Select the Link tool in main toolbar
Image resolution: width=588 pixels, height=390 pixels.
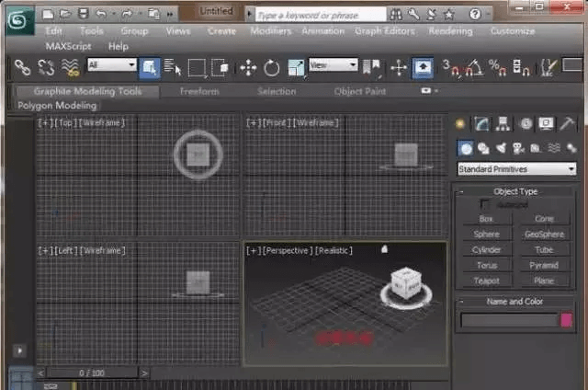22,67
